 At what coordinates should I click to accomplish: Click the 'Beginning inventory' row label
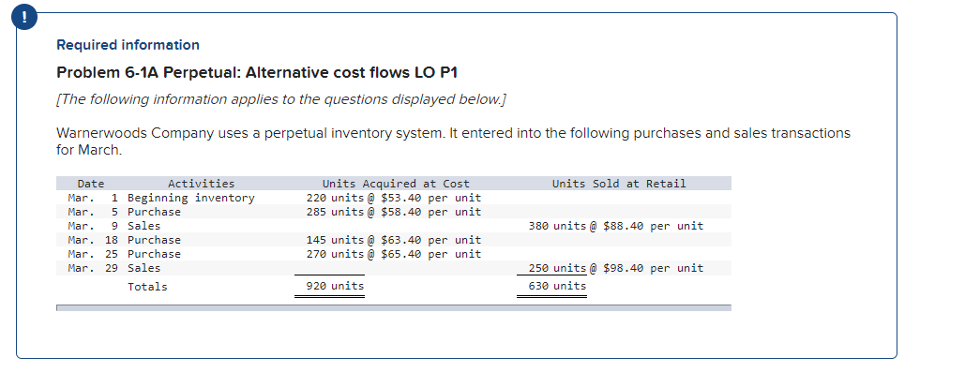pos(191,198)
